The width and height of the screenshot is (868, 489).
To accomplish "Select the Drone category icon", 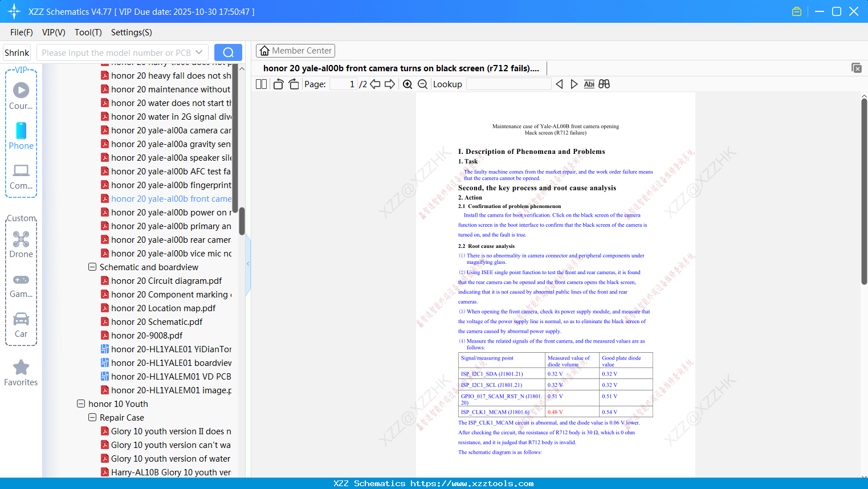I will 21,244.
